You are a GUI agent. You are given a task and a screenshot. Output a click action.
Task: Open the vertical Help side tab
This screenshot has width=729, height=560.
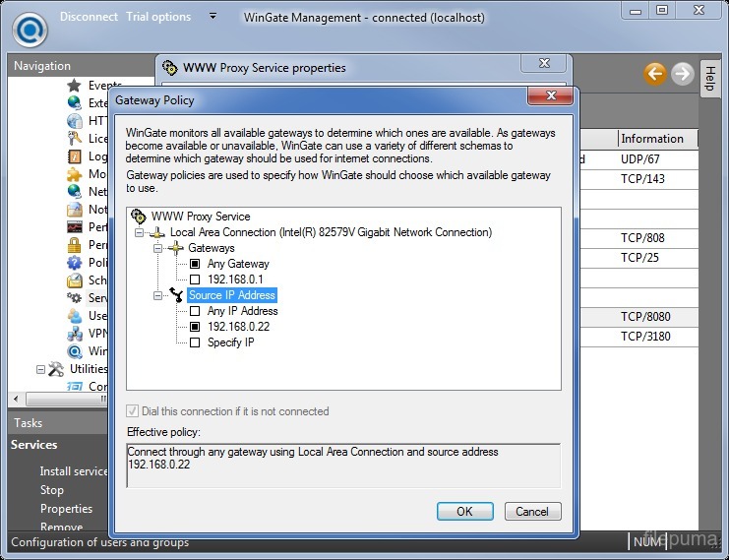pos(708,78)
